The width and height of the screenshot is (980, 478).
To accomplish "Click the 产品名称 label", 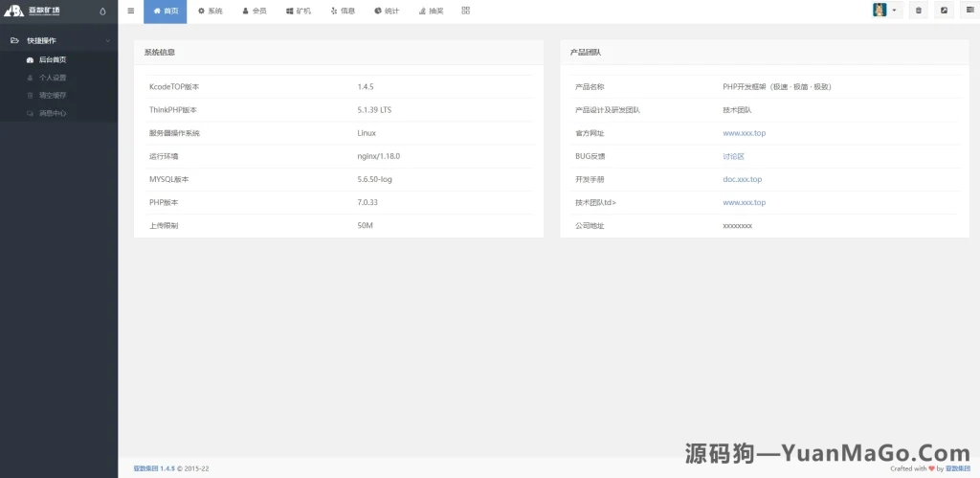I will [590, 87].
